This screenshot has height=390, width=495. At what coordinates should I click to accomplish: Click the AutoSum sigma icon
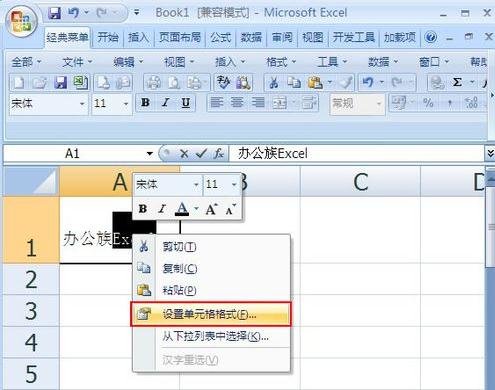coord(457,82)
